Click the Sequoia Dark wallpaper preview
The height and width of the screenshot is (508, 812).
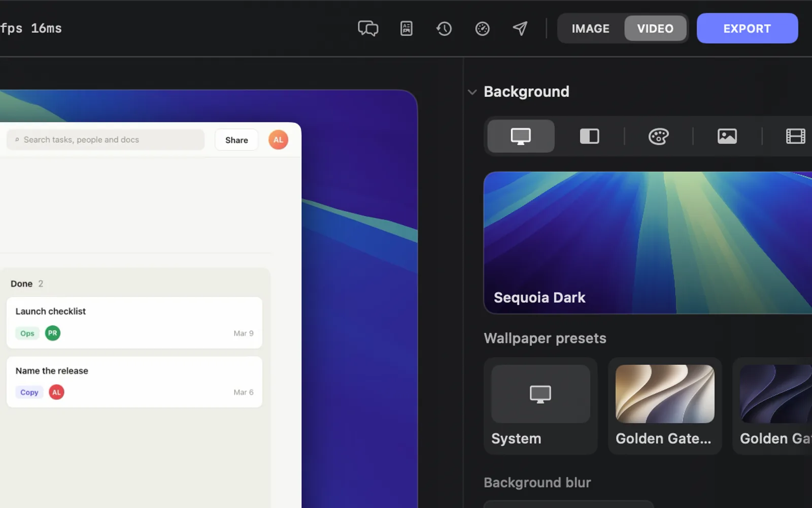coord(648,243)
